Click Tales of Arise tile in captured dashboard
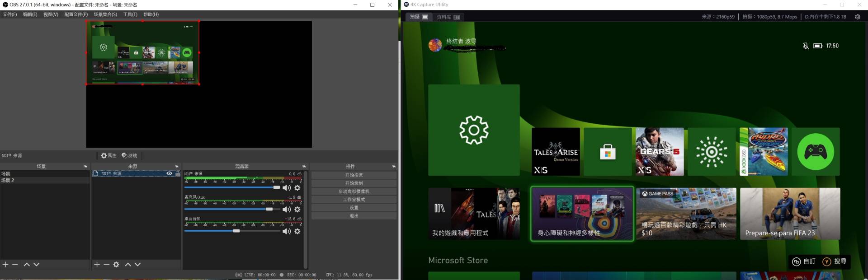The image size is (868, 280). click(x=556, y=152)
